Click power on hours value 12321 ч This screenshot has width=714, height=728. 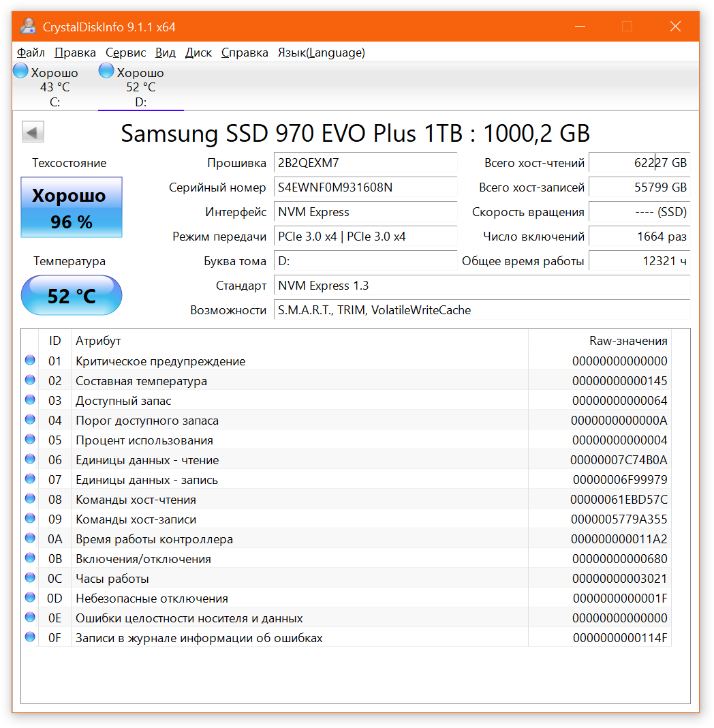640,261
